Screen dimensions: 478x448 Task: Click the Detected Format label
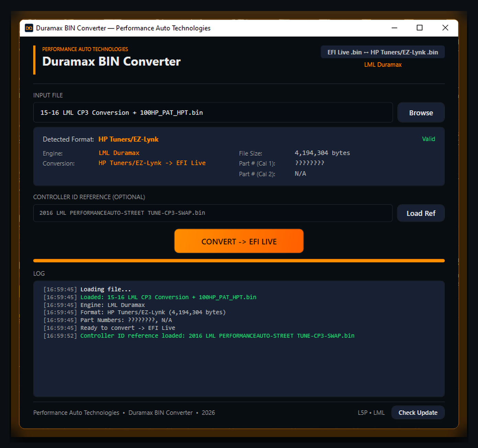pos(68,139)
